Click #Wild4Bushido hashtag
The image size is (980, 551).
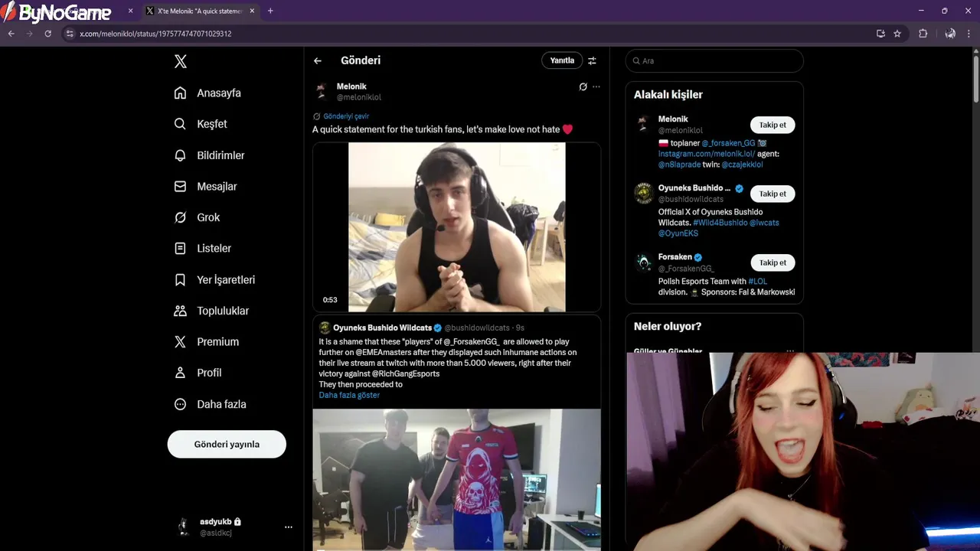click(720, 223)
